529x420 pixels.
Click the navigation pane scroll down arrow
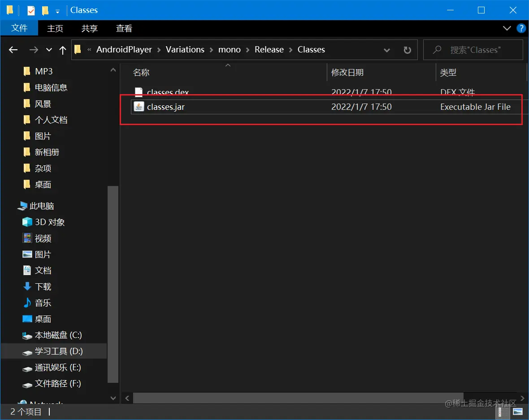point(113,398)
